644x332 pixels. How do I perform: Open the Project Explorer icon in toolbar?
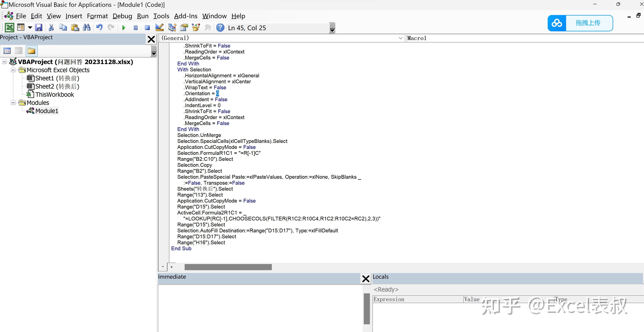click(x=172, y=27)
